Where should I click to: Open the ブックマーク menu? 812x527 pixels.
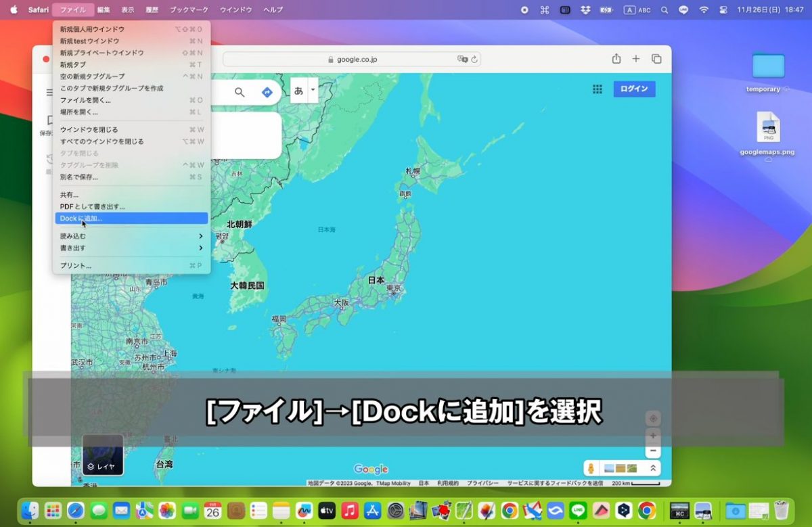point(189,10)
